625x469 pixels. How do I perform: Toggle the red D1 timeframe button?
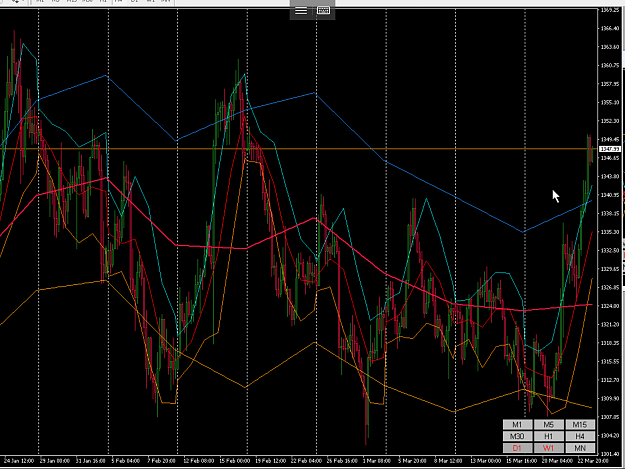pyautogui.click(x=517, y=448)
